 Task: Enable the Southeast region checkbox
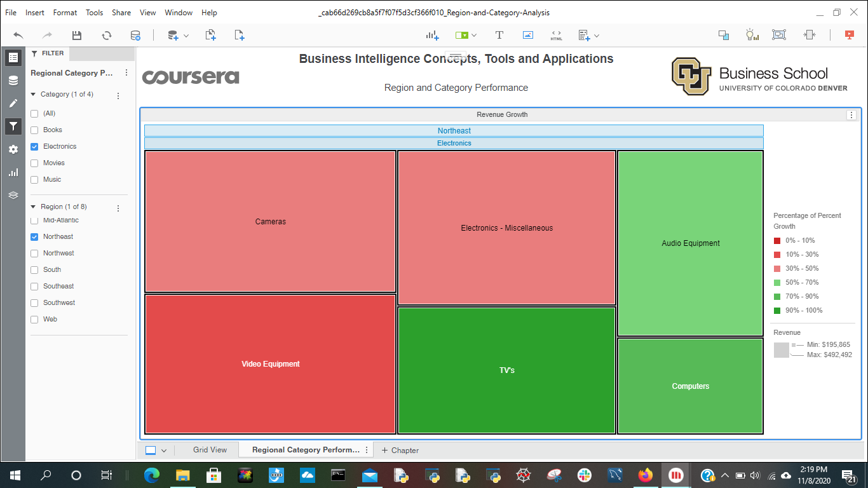click(x=35, y=287)
